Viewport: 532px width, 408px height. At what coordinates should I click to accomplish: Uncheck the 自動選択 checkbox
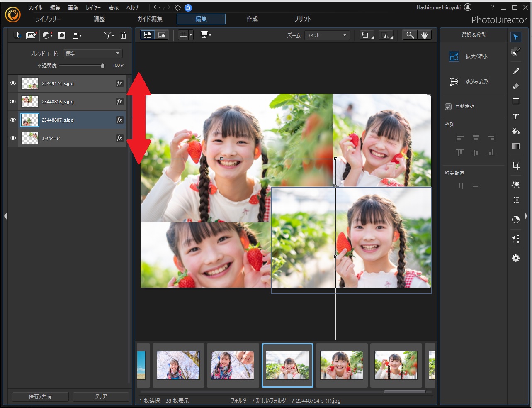pos(448,107)
